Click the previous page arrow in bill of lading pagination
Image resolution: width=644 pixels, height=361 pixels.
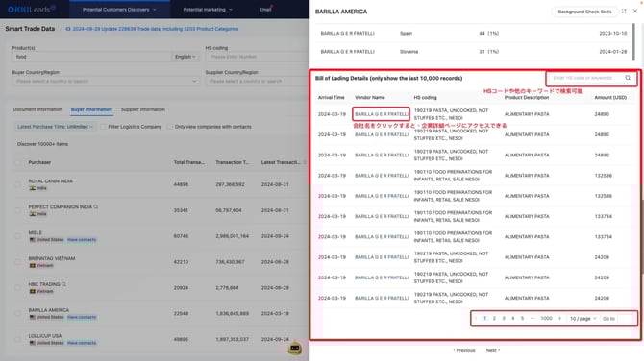pyautogui.click(x=476, y=319)
